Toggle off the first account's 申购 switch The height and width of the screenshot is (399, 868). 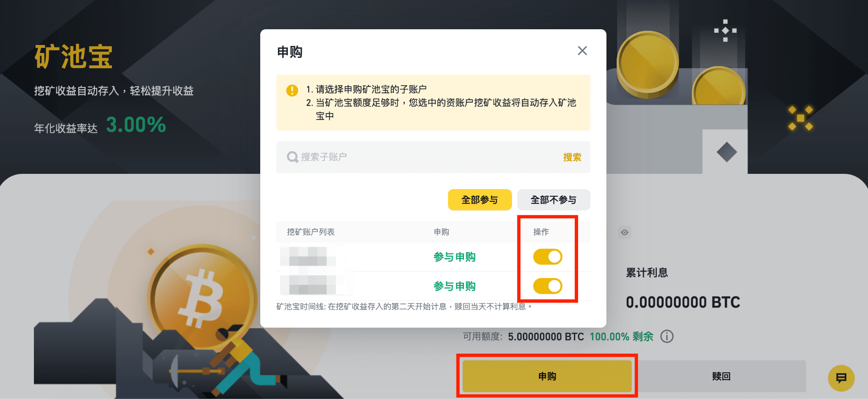pos(548,257)
